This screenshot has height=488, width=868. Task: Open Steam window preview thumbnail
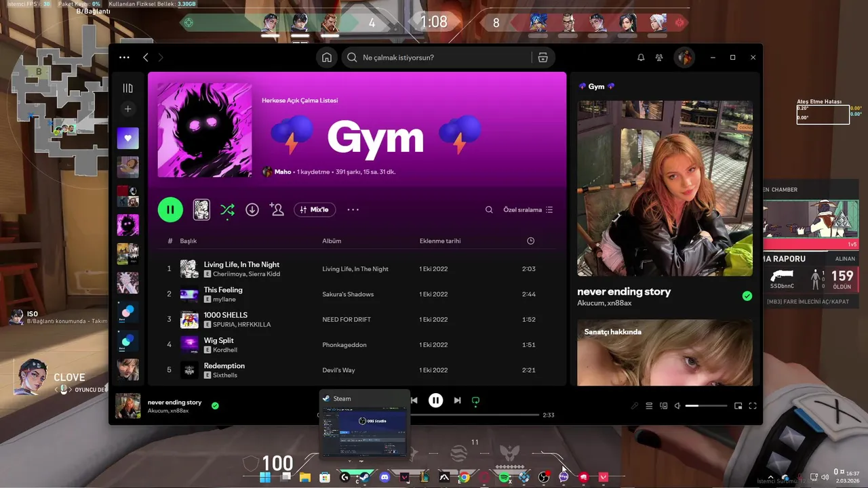[x=365, y=424]
